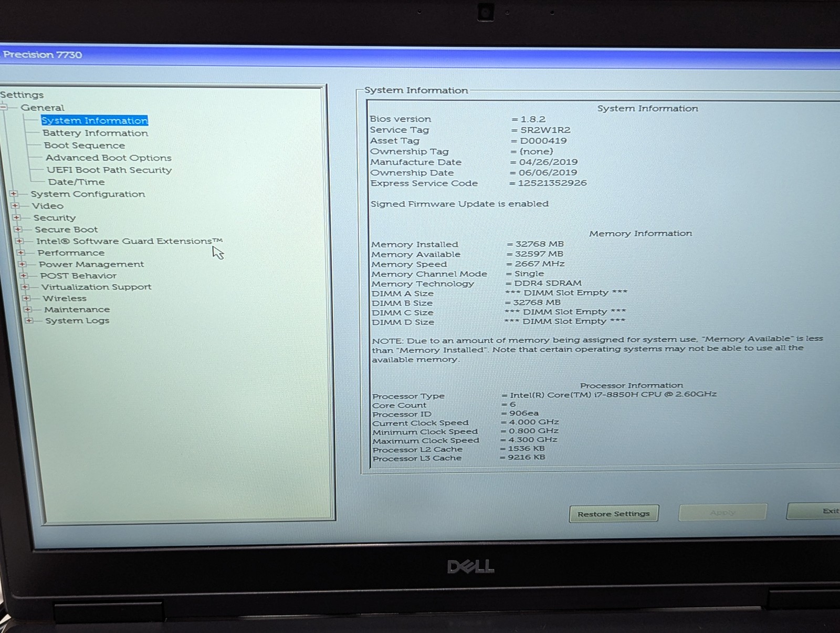Select the Secure Boot label
The width and height of the screenshot is (840, 633).
click(x=66, y=230)
